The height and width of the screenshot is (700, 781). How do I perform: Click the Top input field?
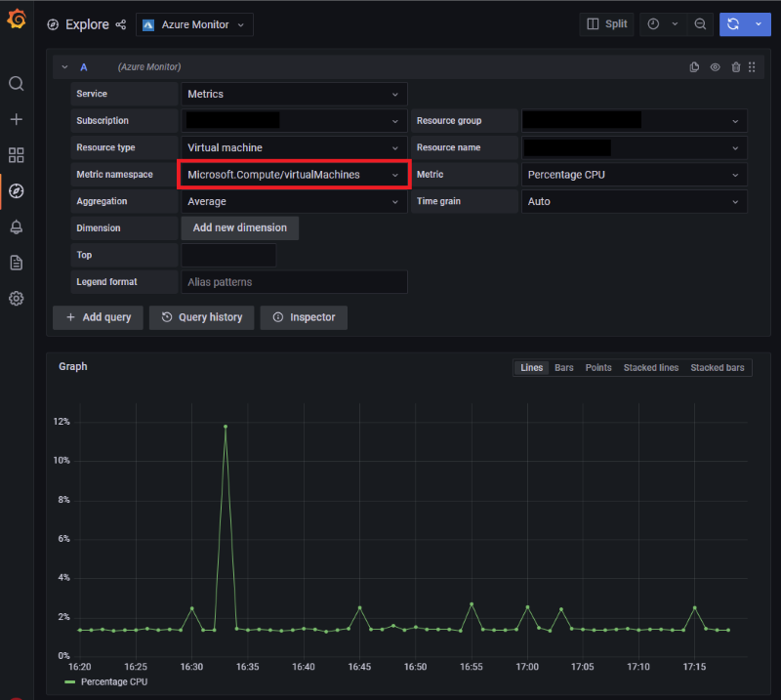click(x=228, y=255)
